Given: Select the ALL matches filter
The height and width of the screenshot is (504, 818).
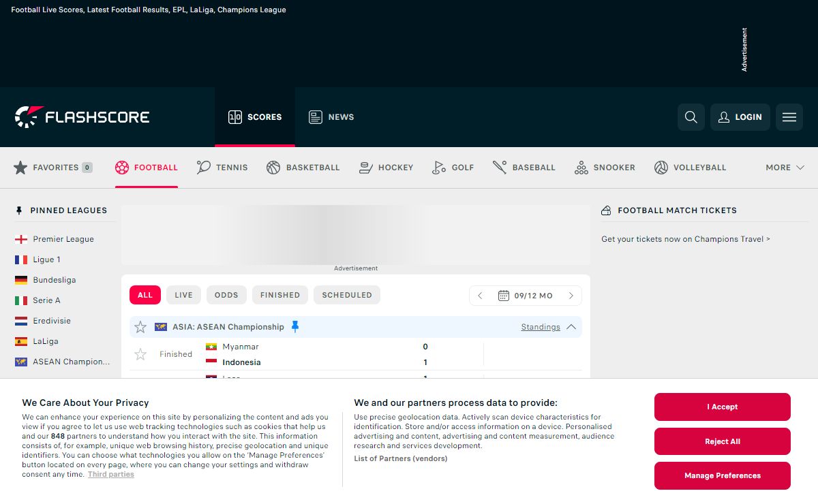Looking at the screenshot, I should pyautogui.click(x=145, y=295).
